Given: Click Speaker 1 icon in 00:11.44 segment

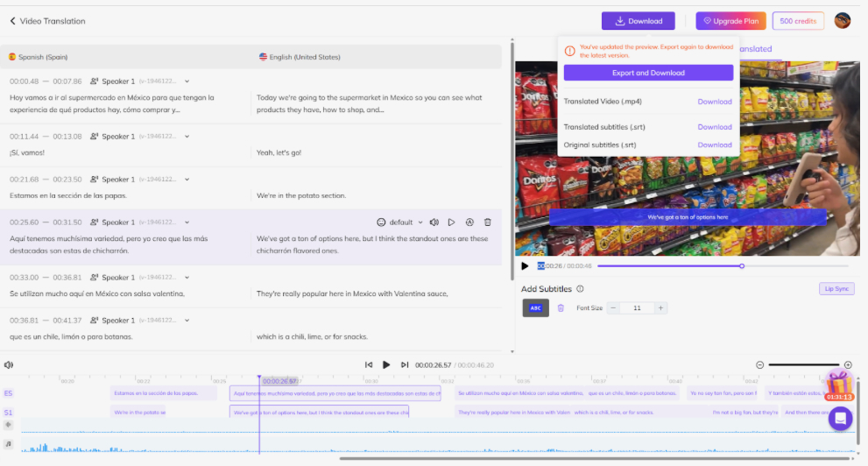Looking at the screenshot, I should (x=94, y=137).
